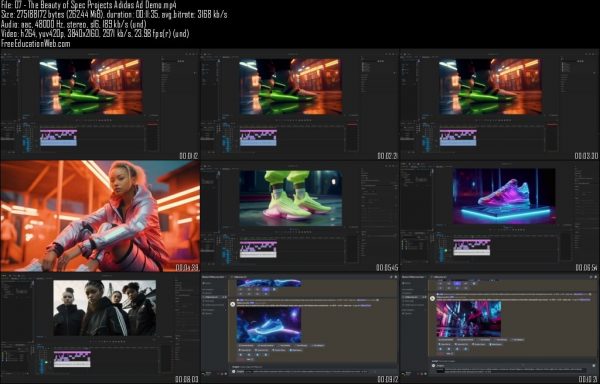The width and height of the screenshot is (600, 384).
Task: Click the 00:03:30 timestamp label
Action: (x=586, y=156)
